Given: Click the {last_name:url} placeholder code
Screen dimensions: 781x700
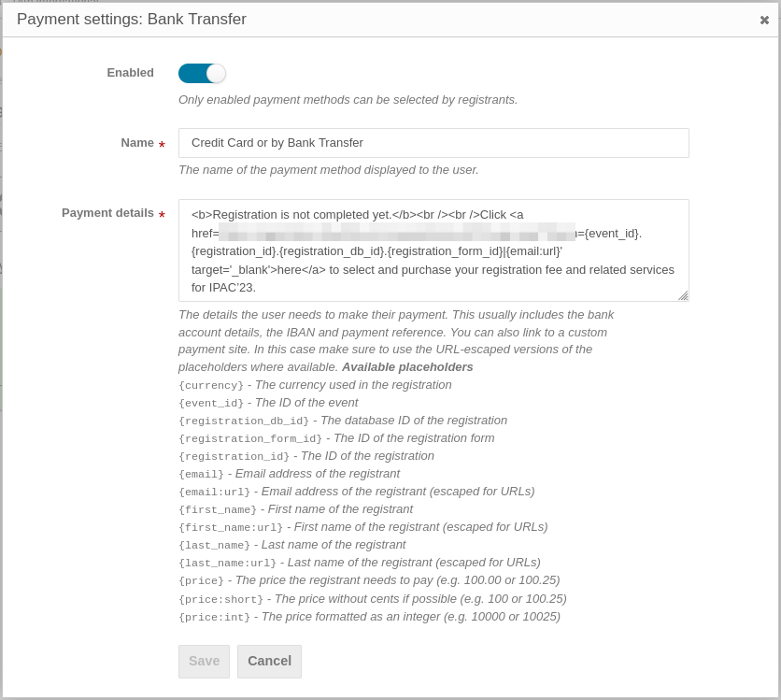Looking at the screenshot, I should [228, 563].
